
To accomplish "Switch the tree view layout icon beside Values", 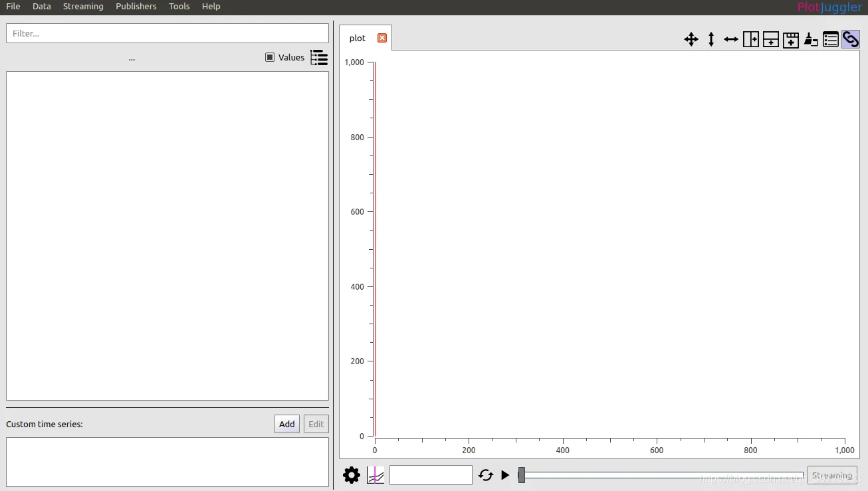I will click(x=319, y=57).
